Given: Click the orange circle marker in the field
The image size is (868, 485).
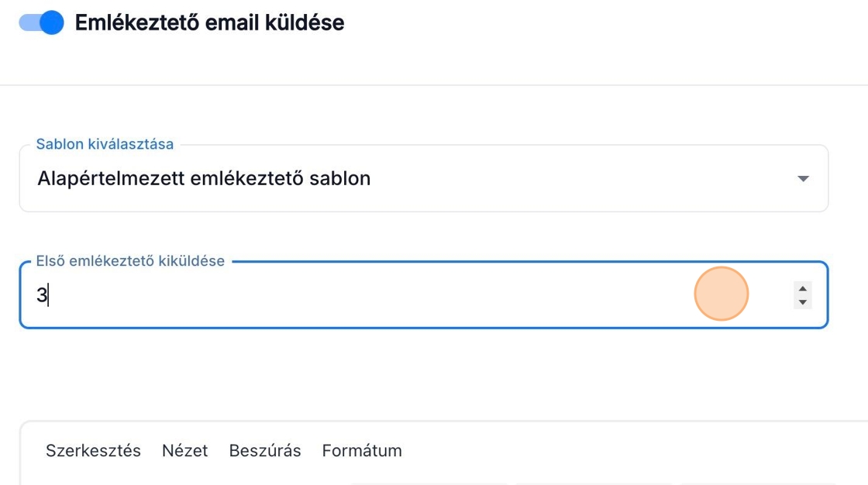Looking at the screenshot, I should 721,294.
